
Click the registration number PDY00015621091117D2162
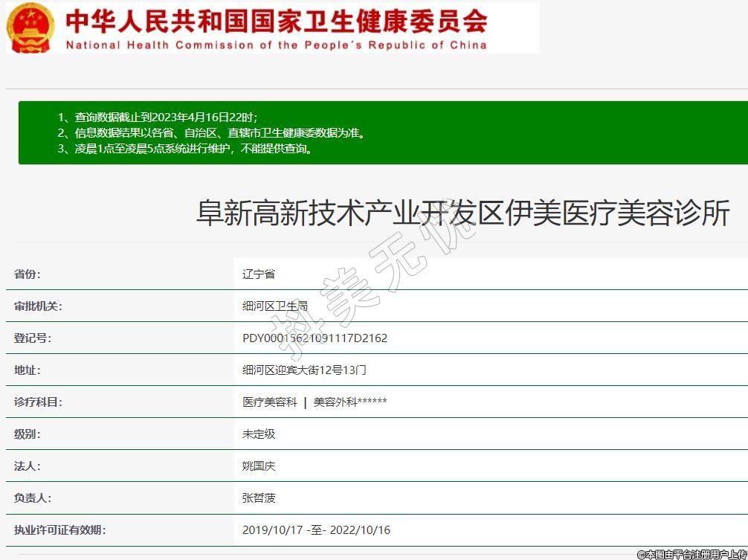[x=315, y=338]
